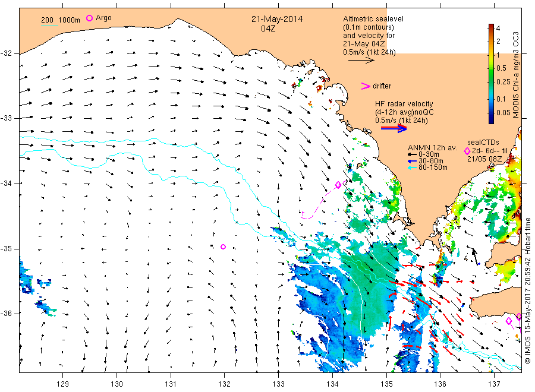The width and height of the screenshot is (535, 392).
Task: Click the 'ANMN 12h av.' label
Action: pyautogui.click(x=433, y=148)
